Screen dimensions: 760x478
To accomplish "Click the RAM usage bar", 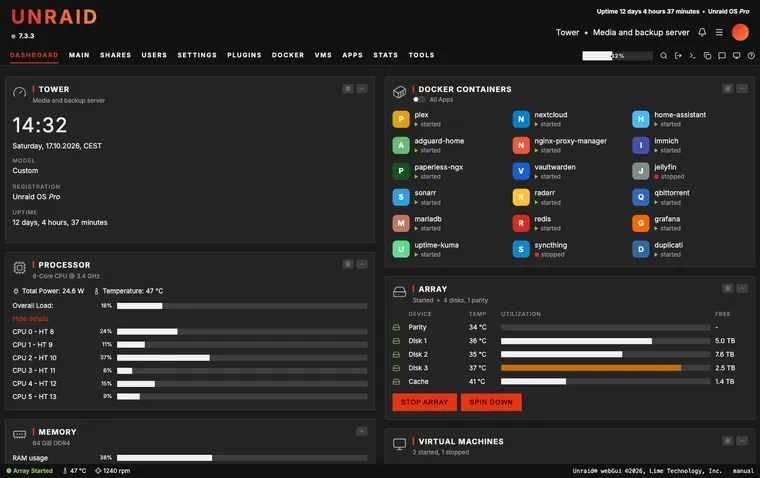I will tap(242, 458).
